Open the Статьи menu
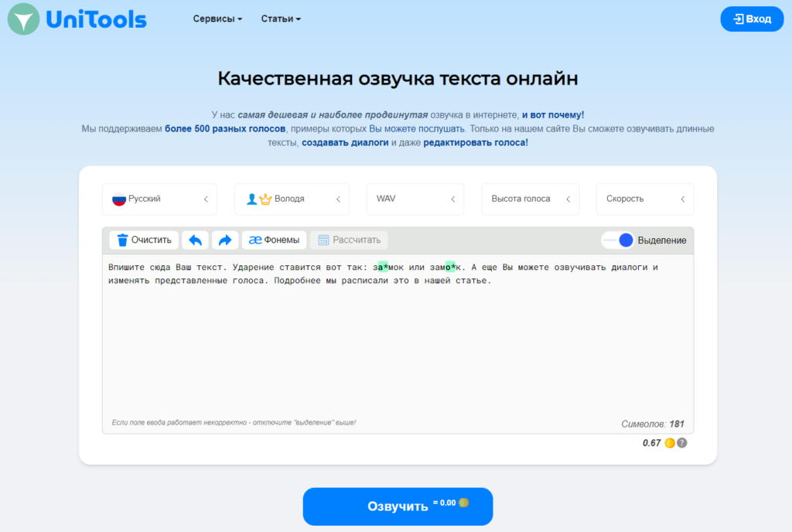The width and height of the screenshot is (792, 532). tap(280, 19)
